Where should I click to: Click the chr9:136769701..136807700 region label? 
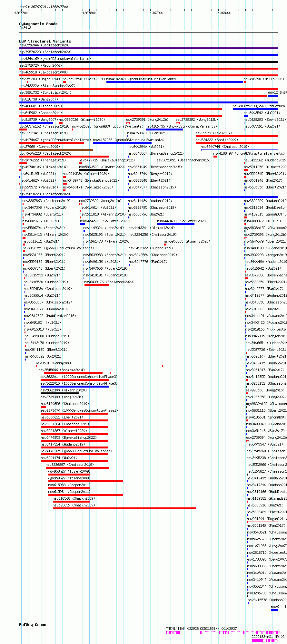pos(44,7)
